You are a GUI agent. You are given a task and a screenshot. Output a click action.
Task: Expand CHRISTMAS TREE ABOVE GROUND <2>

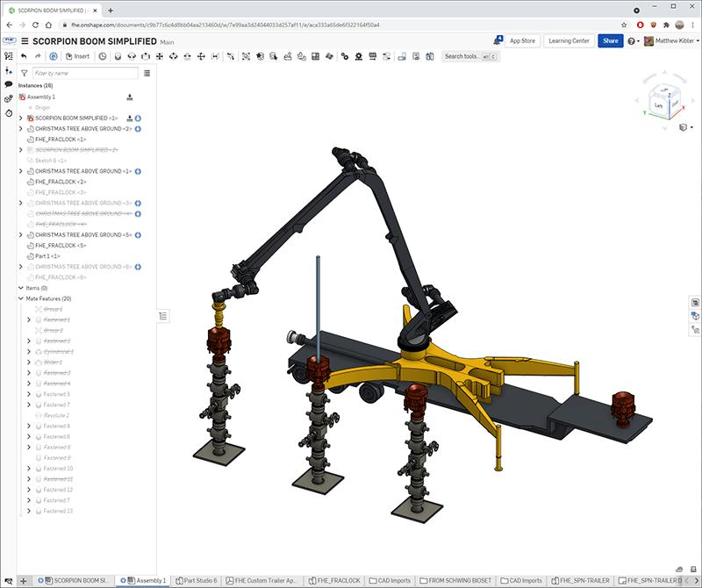pos(19,126)
